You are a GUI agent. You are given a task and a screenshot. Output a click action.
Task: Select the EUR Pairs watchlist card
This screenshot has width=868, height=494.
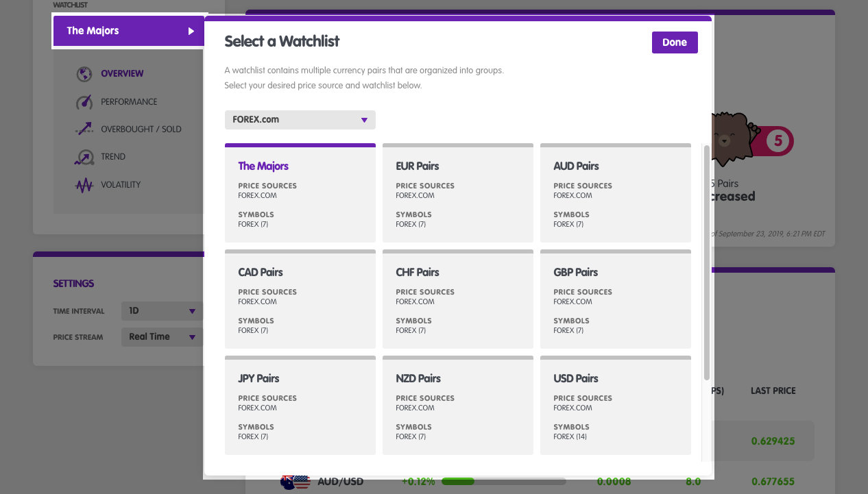click(458, 193)
